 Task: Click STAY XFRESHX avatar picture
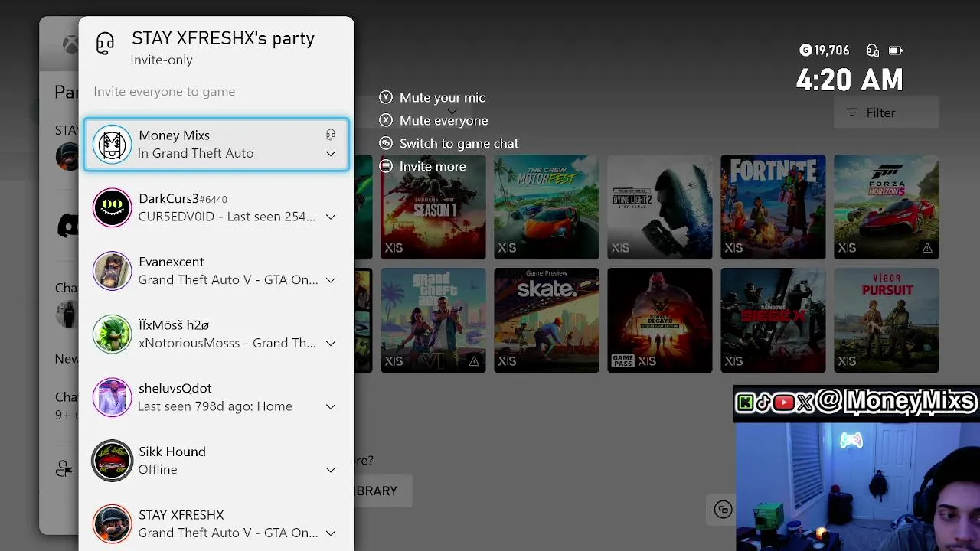click(x=113, y=524)
